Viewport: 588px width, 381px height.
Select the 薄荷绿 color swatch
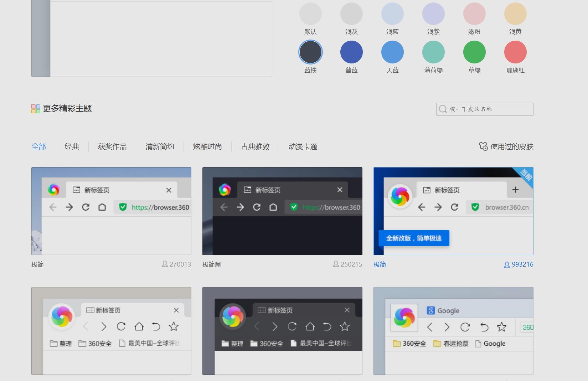click(433, 52)
